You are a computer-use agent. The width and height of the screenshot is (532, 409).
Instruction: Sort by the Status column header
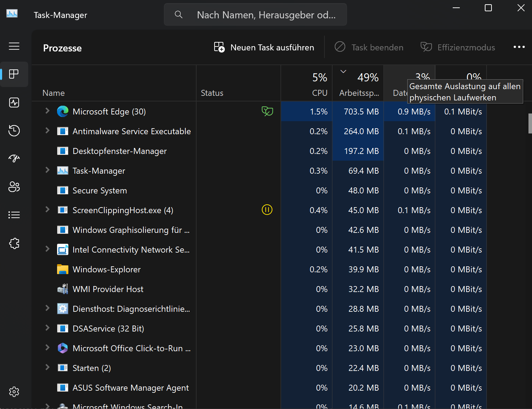click(239, 83)
